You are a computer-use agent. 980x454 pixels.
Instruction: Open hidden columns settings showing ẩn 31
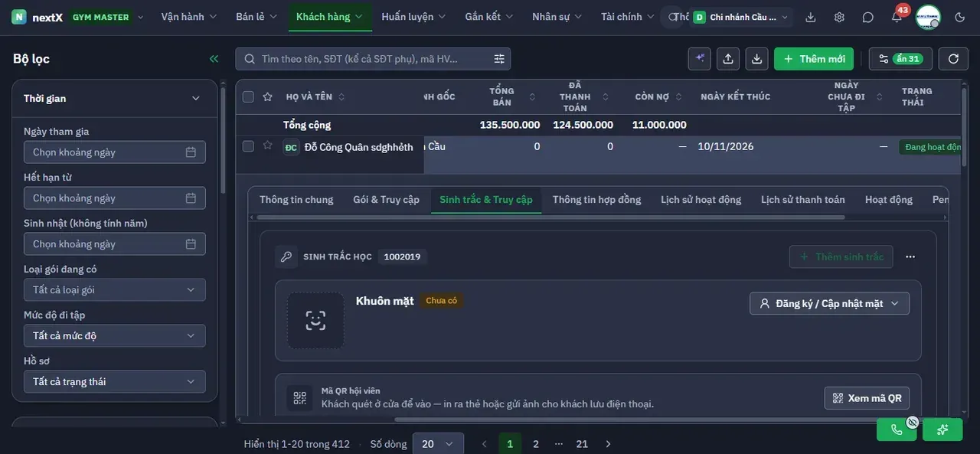[x=900, y=59]
